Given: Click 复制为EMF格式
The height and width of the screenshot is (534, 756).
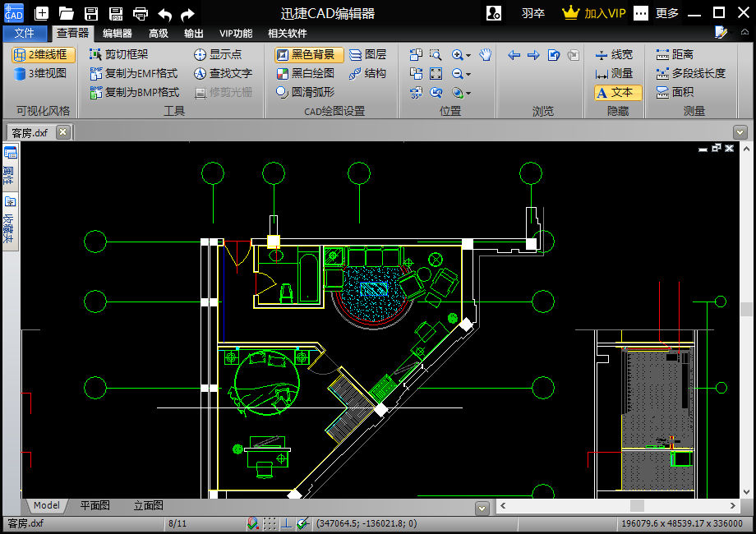Looking at the screenshot, I should [x=134, y=73].
